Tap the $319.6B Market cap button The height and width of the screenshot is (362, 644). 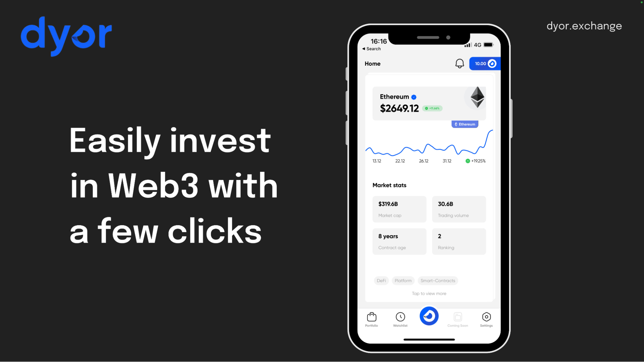pyautogui.click(x=399, y=209)
